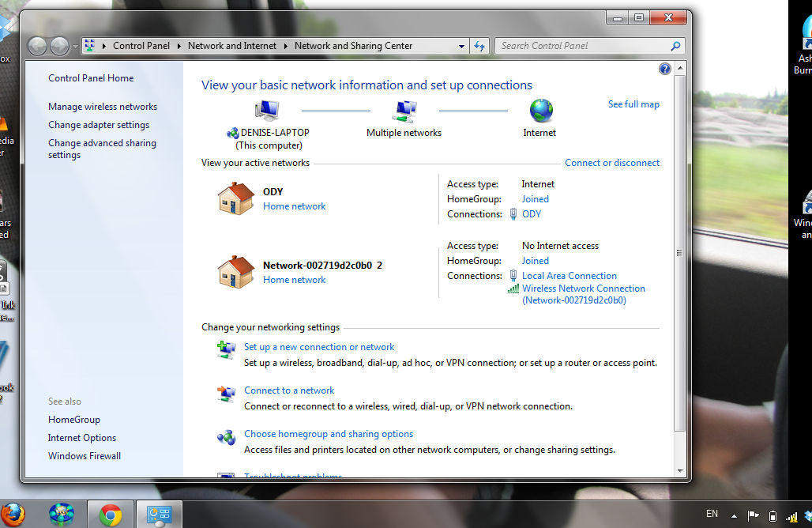Image resolution: width=812 pixels, height=528 pixels.
Task: Open the ODY connection link
Action: click(532, 214)
